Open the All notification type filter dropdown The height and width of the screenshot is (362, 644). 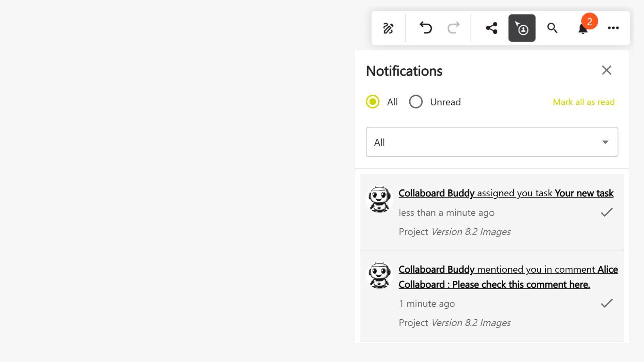click(491, 142)
